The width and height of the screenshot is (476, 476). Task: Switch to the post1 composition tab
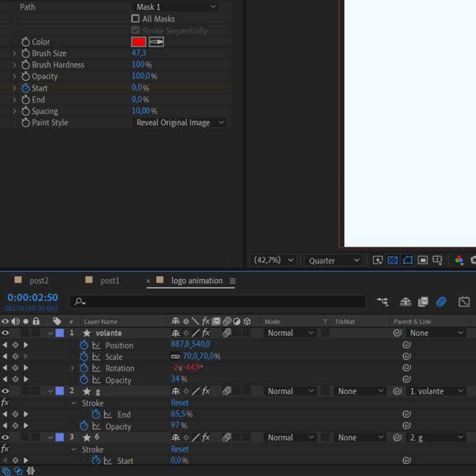tap(110, 281)
